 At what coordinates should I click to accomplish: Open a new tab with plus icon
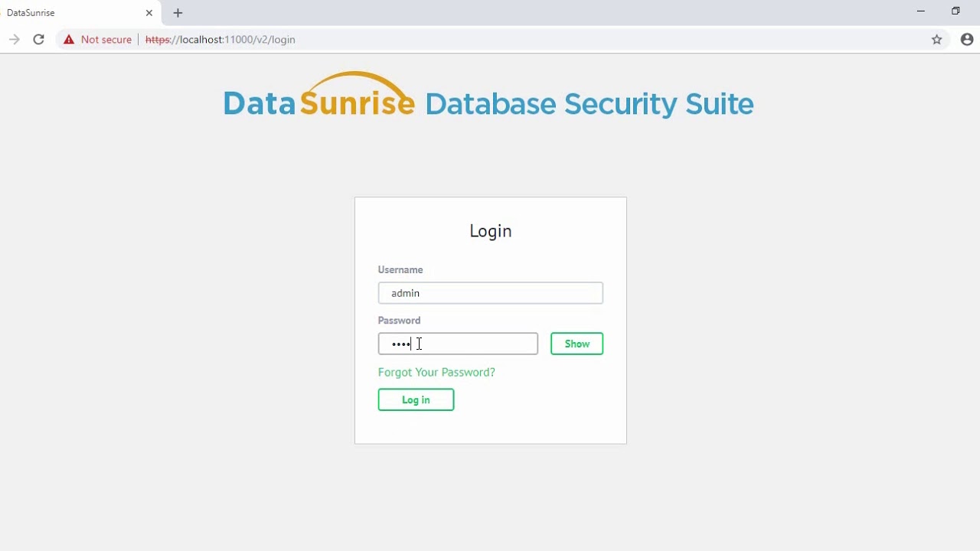point(178,13)
